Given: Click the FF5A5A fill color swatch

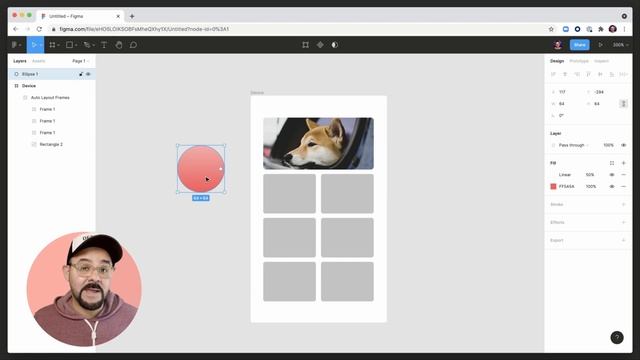Looking at the screenshot, I should point(553,187).
